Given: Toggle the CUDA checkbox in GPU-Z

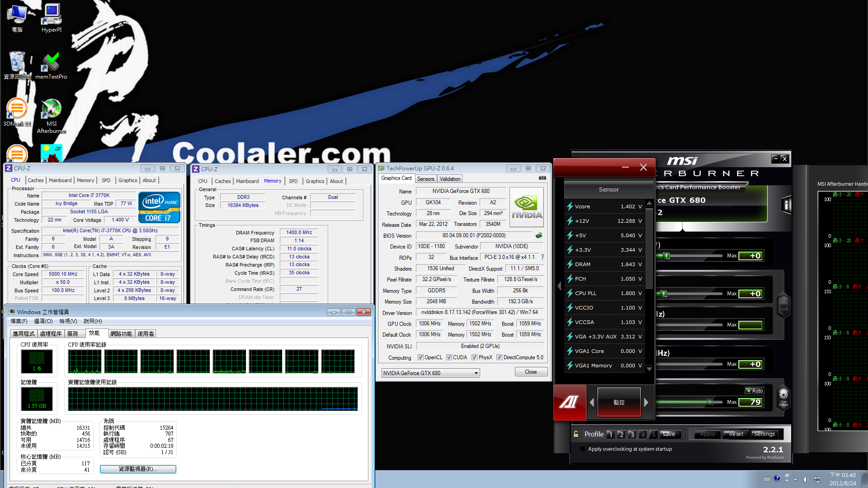Looking at the screenshot, I should pyautogui.click(x=449, y=357).
